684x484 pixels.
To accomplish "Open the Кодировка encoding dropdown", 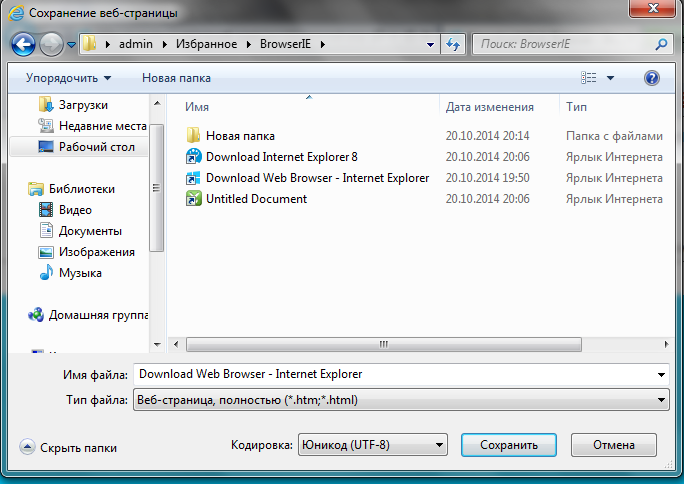I will click(x=373, y=445).
